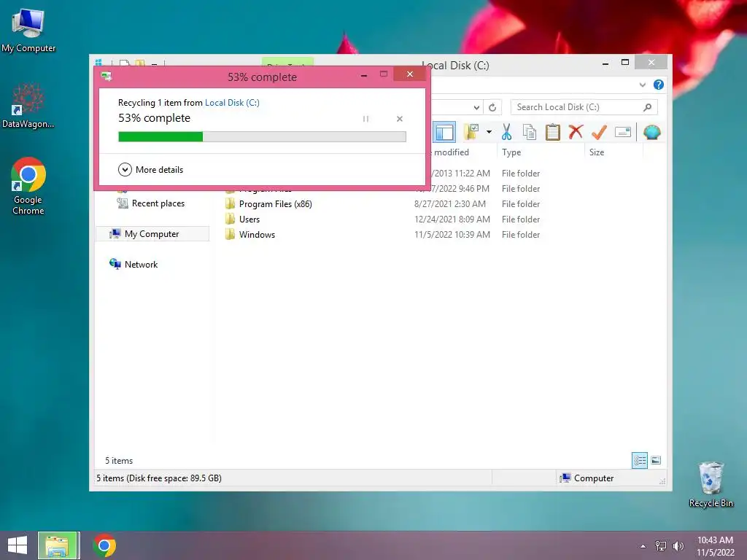This screenshot has height=560, width=747.
Task: Click the Cut scissors icon in toolbar
Action: (x=506, y=132)
